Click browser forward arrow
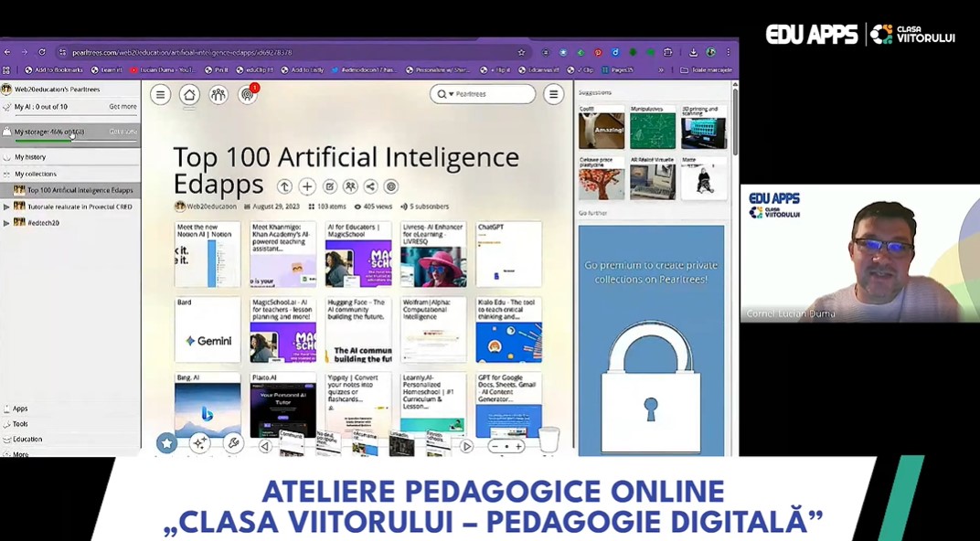The image size is (980, 541). [25, 52]
